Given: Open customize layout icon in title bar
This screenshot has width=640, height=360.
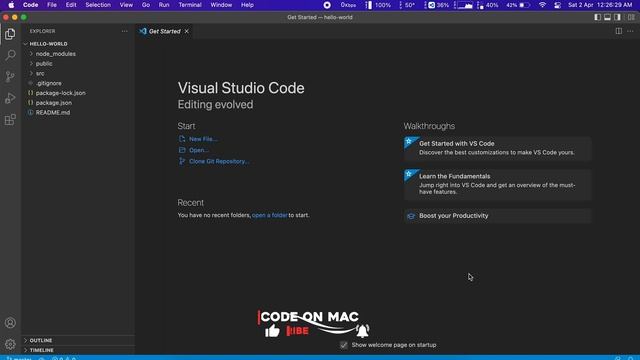Looking at the screenshot, I should coord(631,17).
